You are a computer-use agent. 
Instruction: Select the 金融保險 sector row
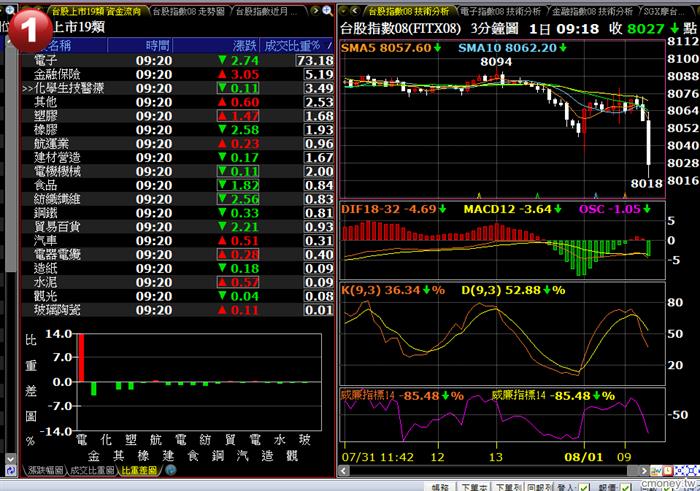point(178,74)
